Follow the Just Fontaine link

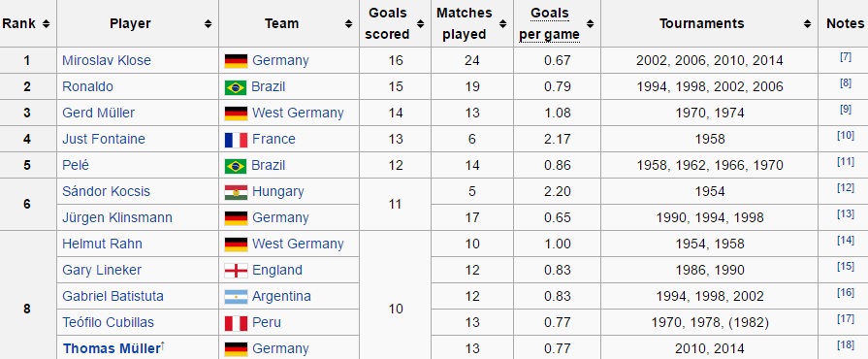(104, 139)
